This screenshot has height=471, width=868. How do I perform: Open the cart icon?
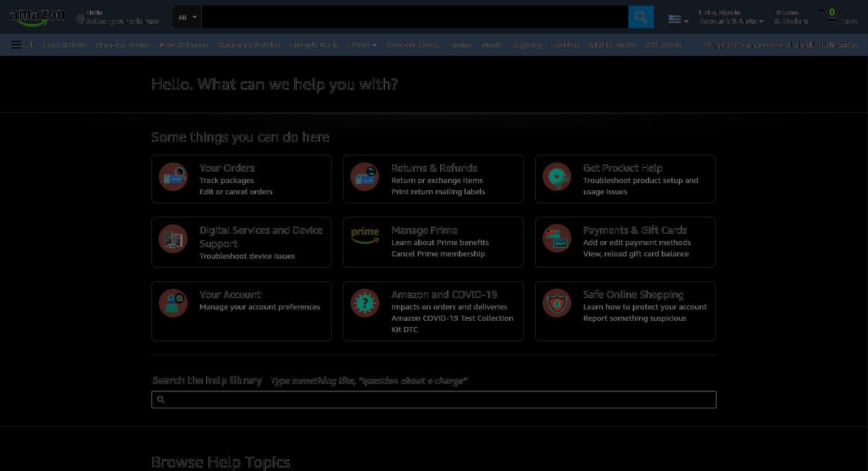pos(838,17)
